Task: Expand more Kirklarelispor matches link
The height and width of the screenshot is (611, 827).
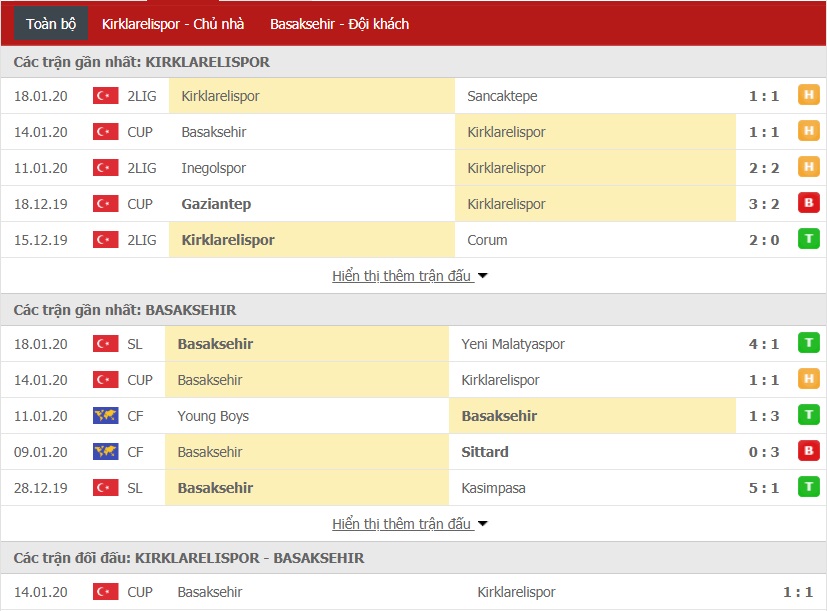Action: point(409,276)
